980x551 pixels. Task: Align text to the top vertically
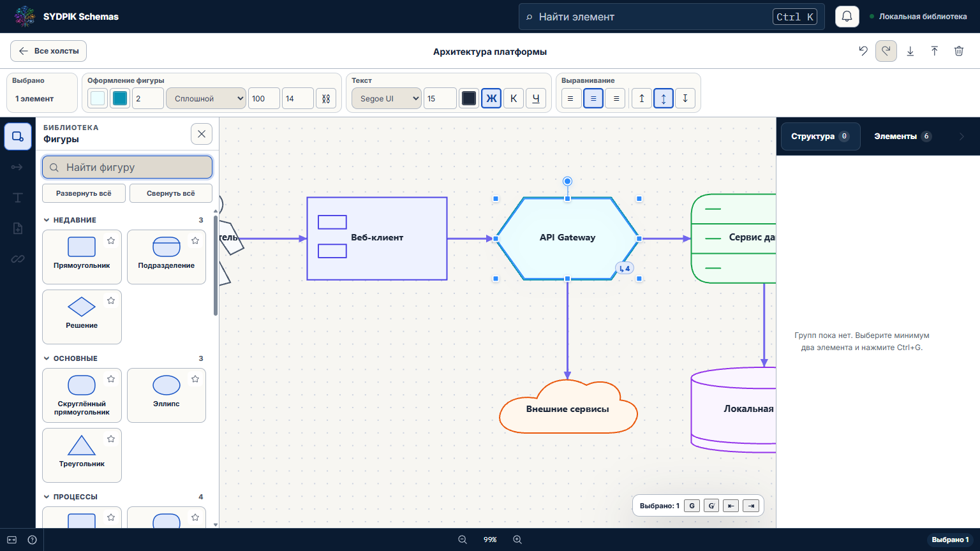click(x=642, y=99)
